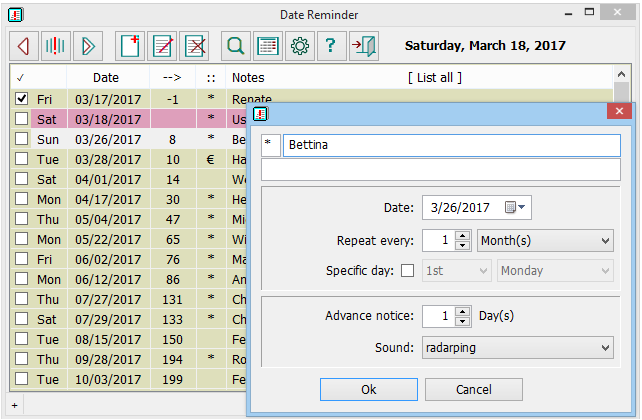The width and height of the screenshot is (642, 420).
Task: Increase the Repeat every value
Action: tap(463, 236)
